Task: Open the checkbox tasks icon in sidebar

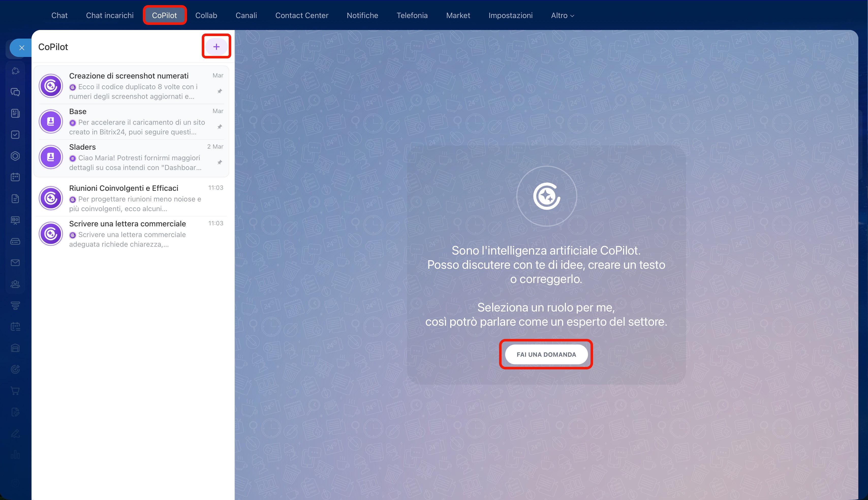Action: (15, 135)
